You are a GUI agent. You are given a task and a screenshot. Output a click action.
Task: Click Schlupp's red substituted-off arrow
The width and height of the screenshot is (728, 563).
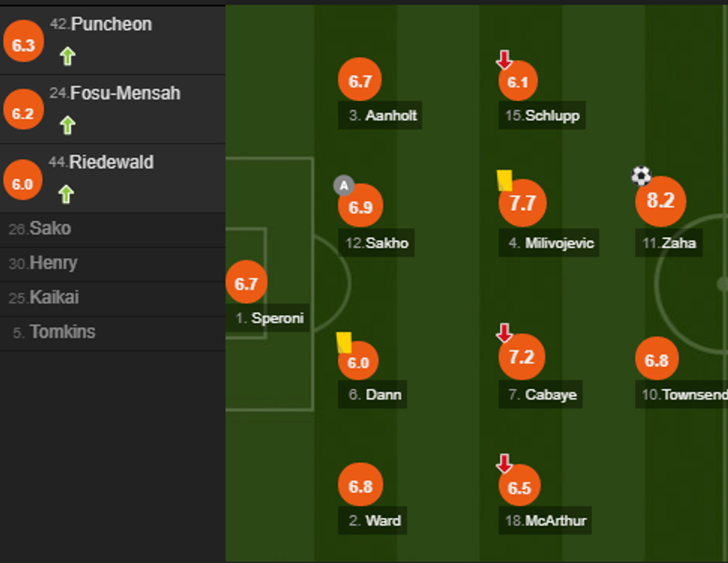[504, 59]
